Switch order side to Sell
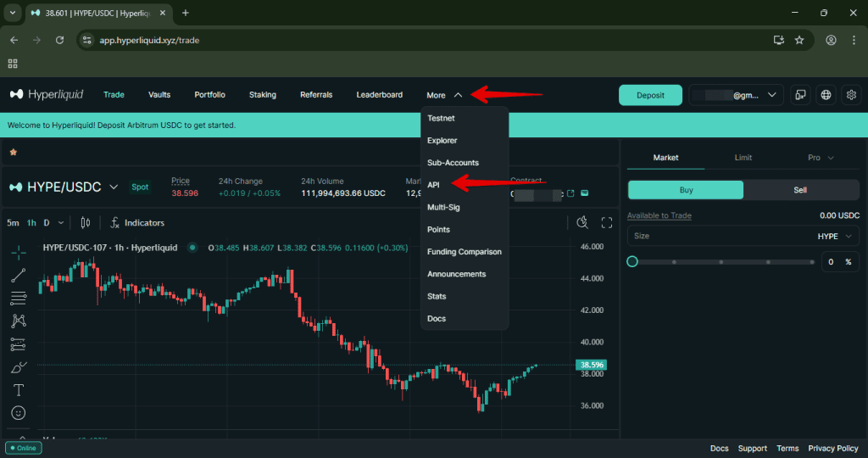Screen dimensions: 868x458 click(799, 190)
